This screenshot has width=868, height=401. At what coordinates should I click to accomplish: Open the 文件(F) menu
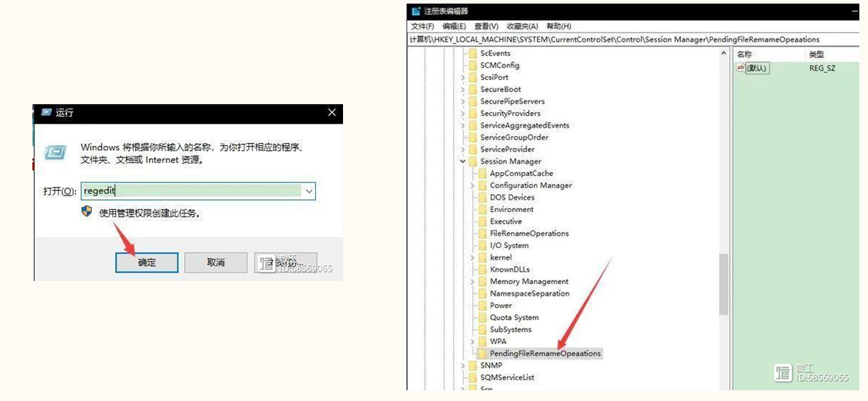[x=423, y=27]
